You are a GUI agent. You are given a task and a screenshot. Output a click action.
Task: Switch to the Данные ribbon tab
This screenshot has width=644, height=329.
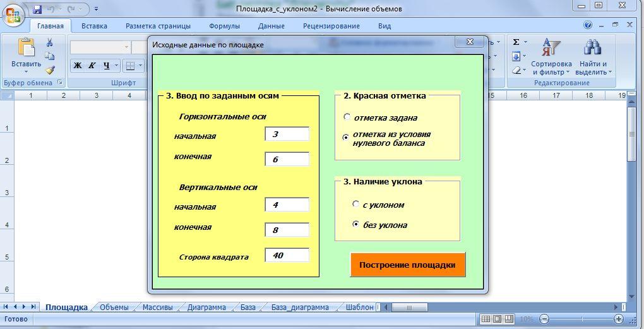271,26
